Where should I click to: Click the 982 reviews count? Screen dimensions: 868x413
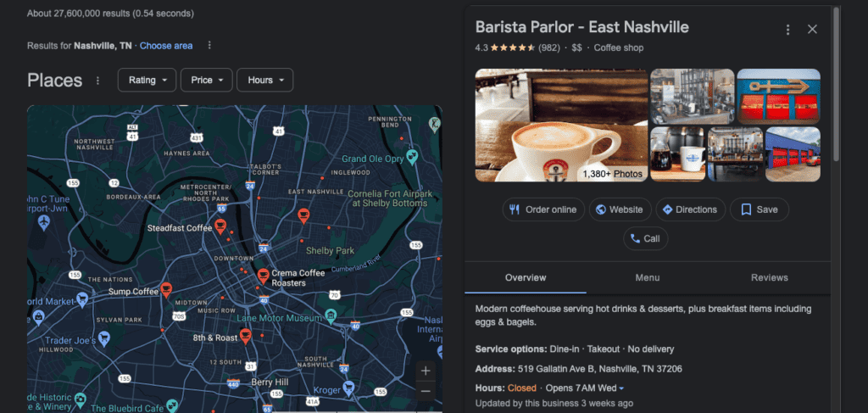coord(549,48)
